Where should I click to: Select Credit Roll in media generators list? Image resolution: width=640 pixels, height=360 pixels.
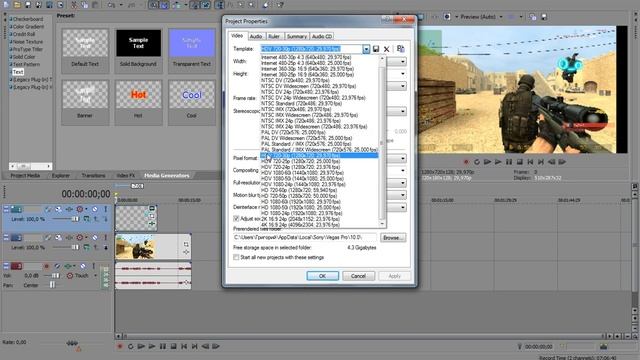coord(24,34)
